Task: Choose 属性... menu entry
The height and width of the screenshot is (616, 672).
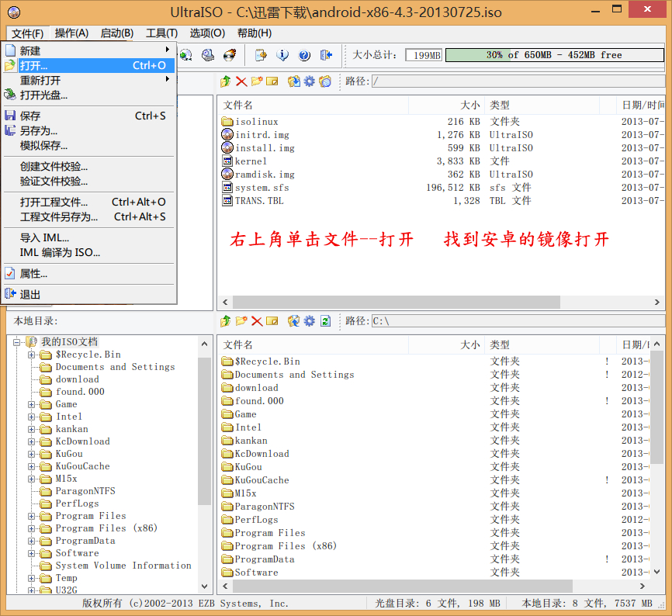Action: point(89,273)
